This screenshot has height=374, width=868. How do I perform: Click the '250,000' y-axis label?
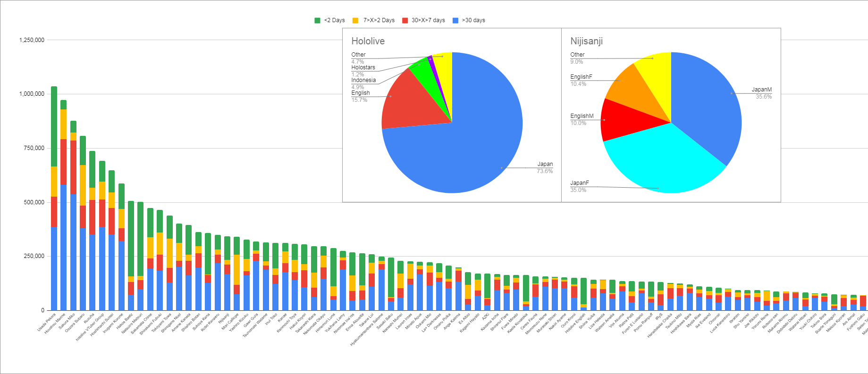click(x=34, y=256)
